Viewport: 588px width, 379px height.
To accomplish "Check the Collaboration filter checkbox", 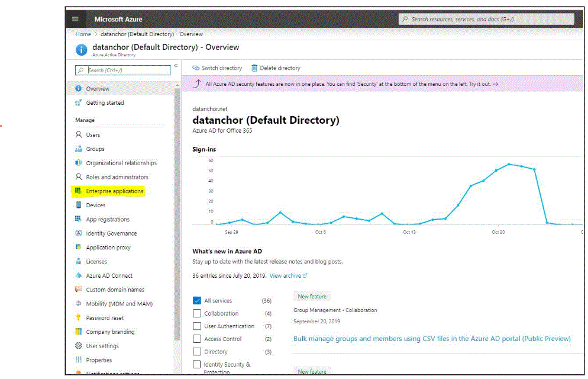I will coord(197,313).
